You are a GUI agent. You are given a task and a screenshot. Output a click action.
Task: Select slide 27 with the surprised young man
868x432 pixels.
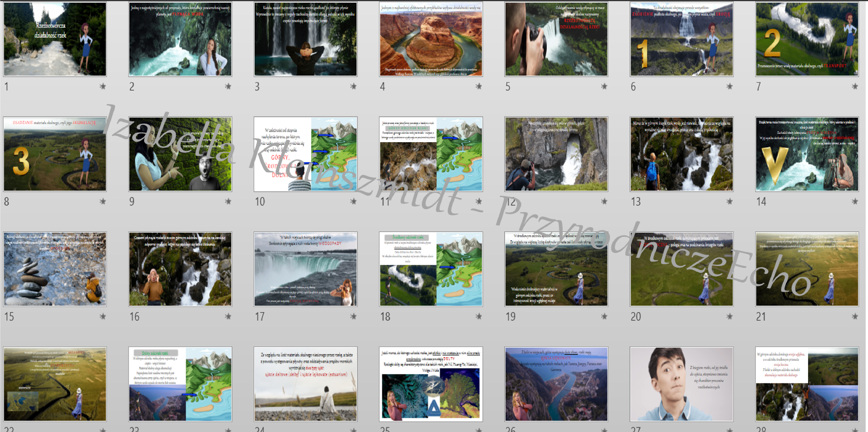click(x=681, y=384)
